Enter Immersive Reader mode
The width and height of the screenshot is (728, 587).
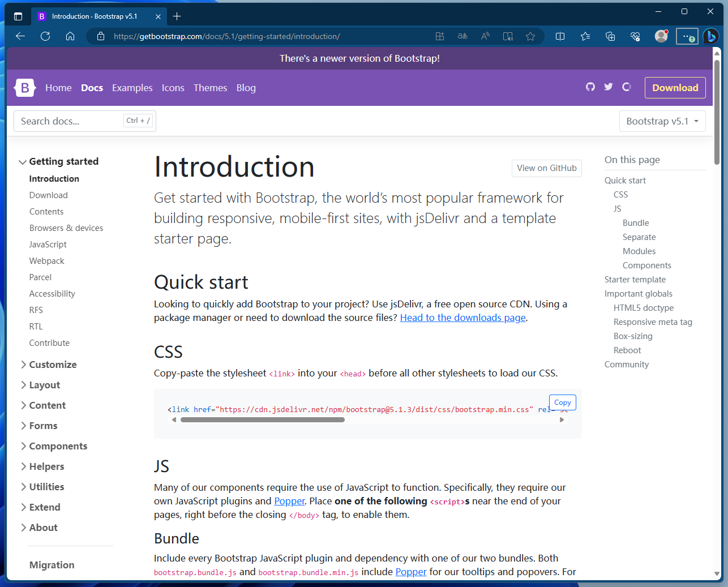[x=508, y=36]
